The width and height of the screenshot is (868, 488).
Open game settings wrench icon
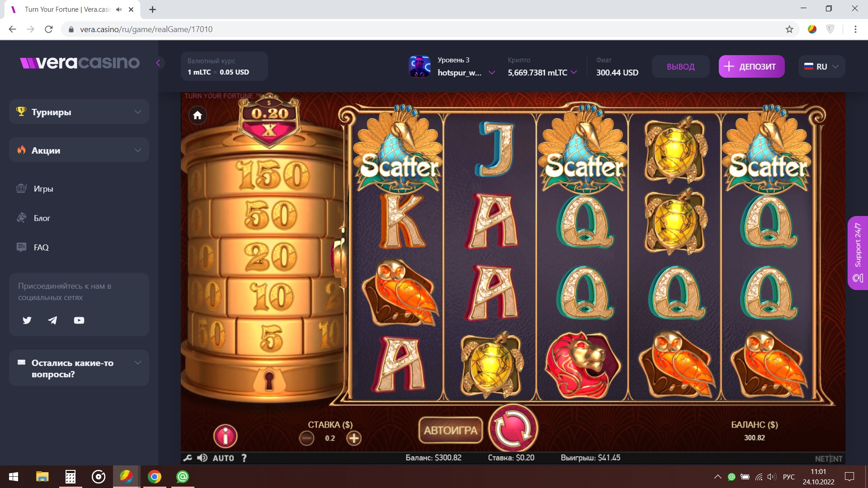pyautogui.click(x=188, y=458)
